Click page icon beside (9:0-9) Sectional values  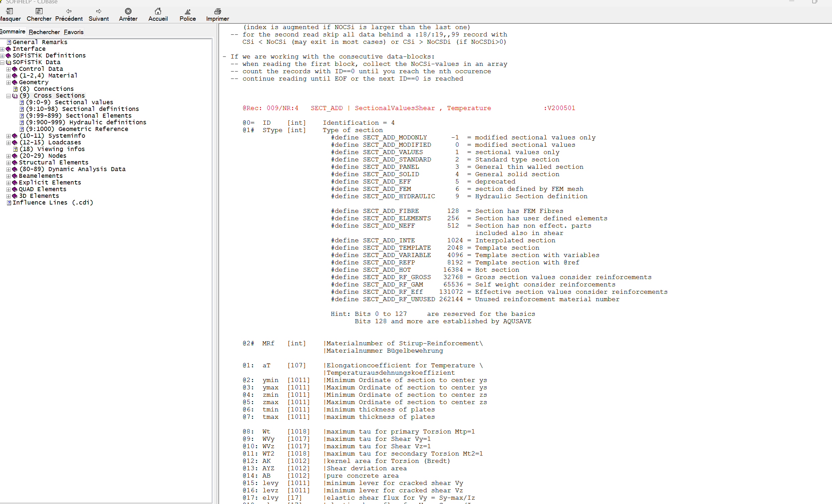pos(22,103)
